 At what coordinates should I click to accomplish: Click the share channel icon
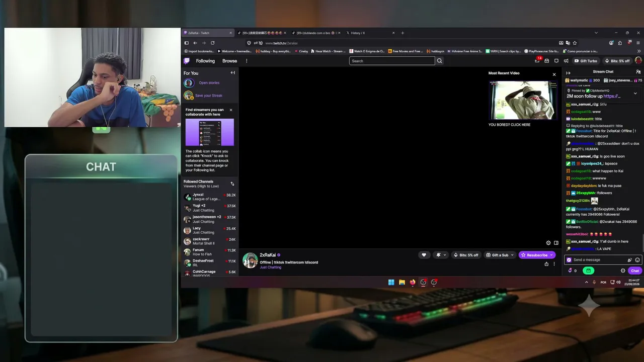(546, 263)
